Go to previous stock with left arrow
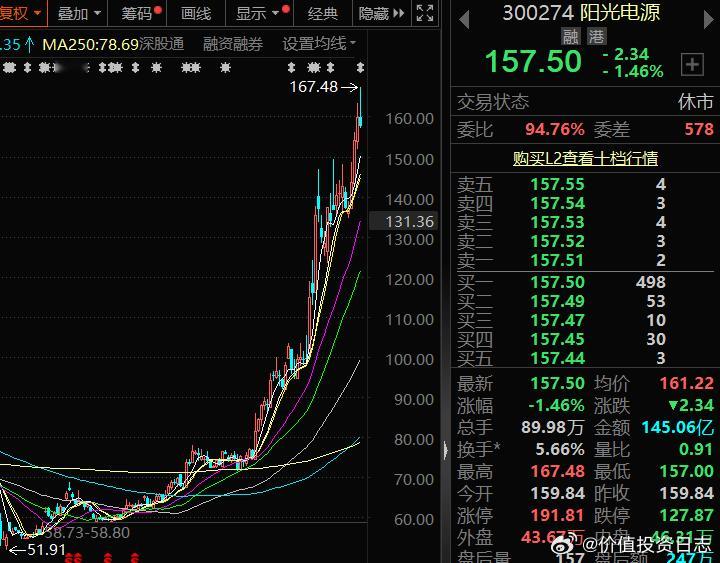Image resolution: width=720 pixels, height=563 pixels. 464,19
